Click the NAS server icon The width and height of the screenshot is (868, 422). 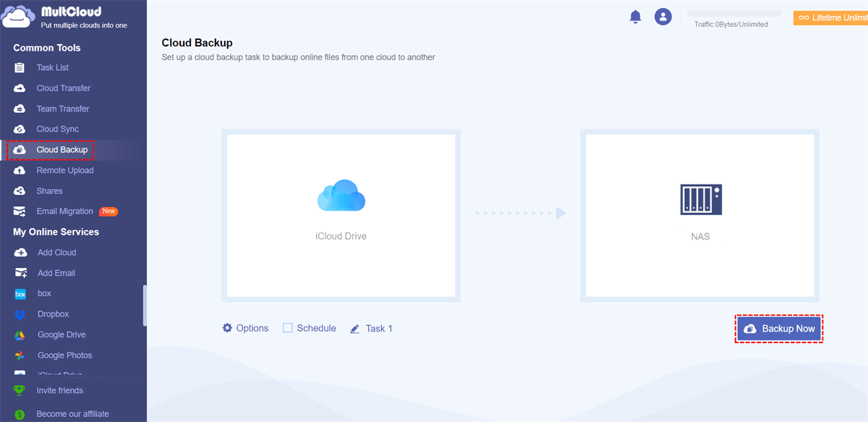coord(701,199)
